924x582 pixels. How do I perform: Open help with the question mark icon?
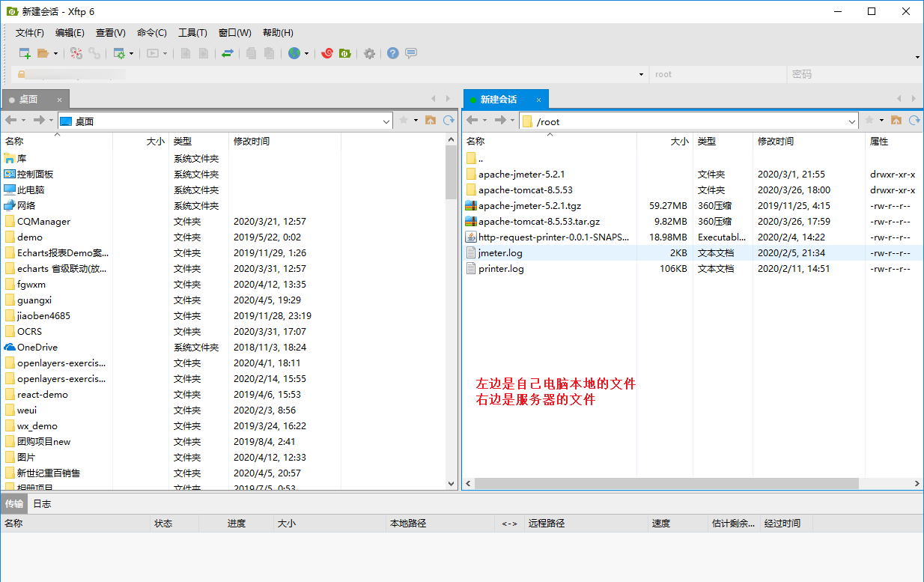tap(392, 53)
